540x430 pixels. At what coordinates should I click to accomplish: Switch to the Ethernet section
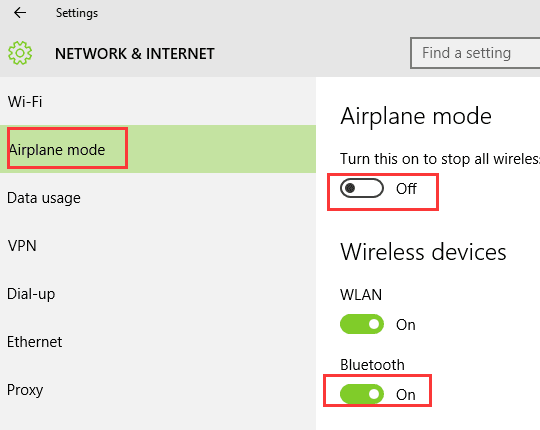point(158,342)
